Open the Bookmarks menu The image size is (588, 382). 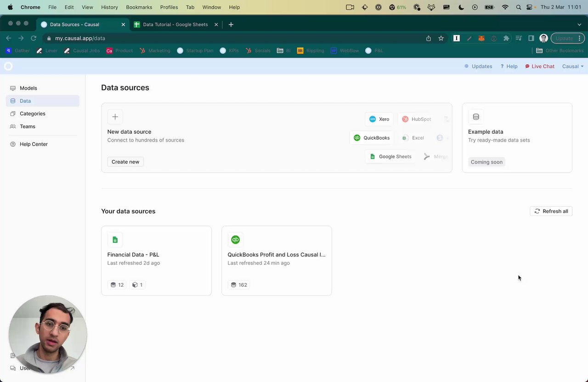point(139,7)
